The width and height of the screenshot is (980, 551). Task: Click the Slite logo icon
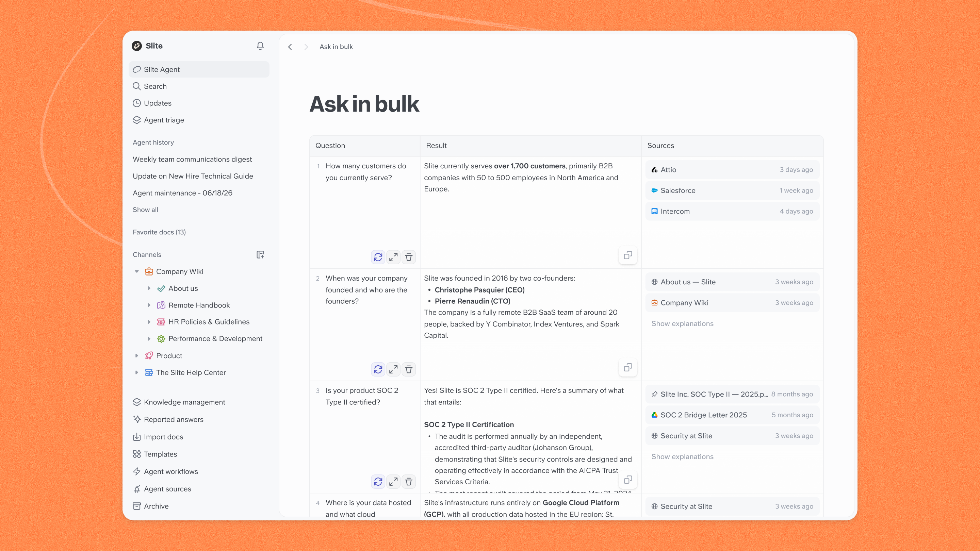click(x=136, y=46)
